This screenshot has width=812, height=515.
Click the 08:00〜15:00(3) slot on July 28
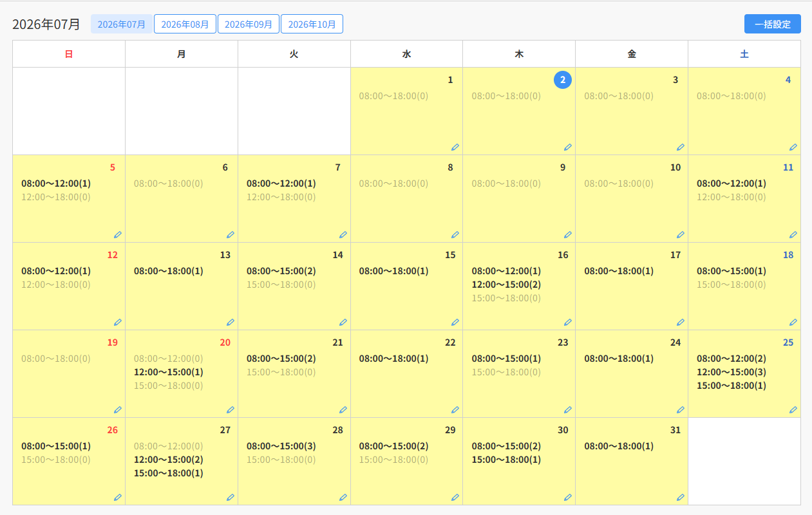pos(281,446)
